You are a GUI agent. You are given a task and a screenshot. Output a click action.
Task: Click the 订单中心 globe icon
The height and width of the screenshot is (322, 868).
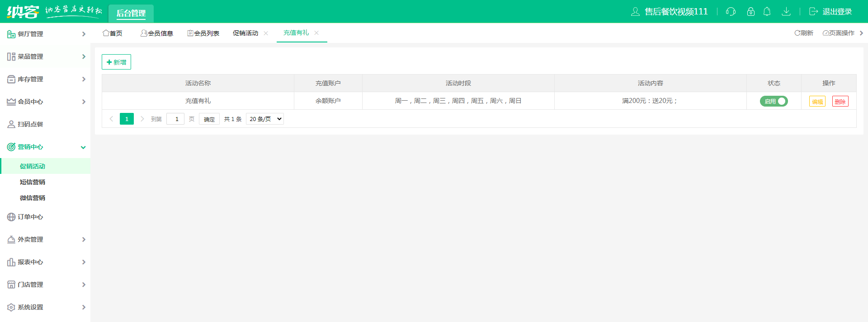point(11,217)
